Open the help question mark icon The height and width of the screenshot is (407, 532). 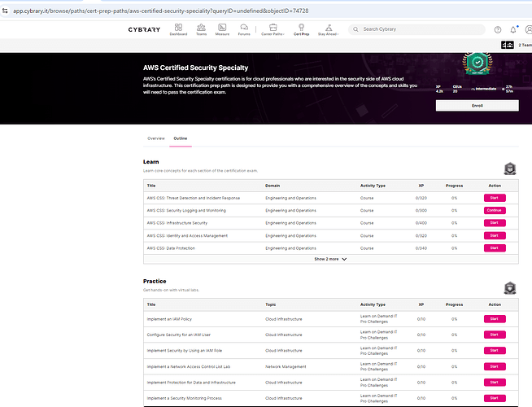[x=498, y=29]
